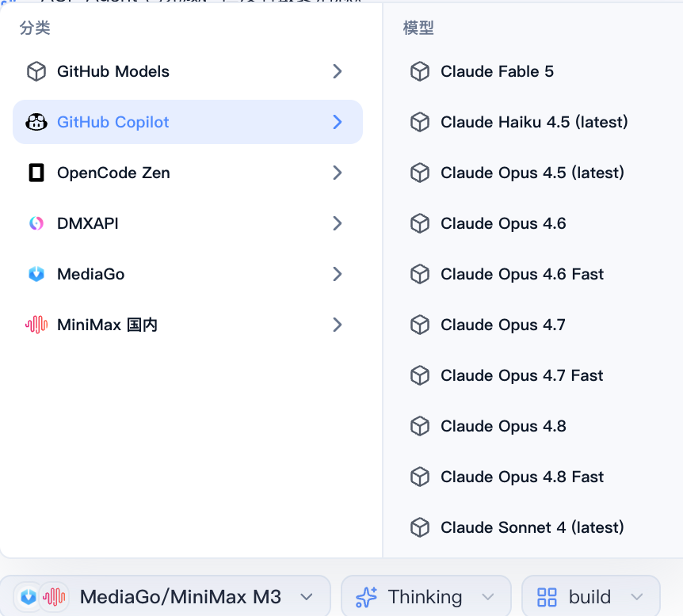Open the Thinking mode dropdown
This screenshot has width=683, height=616.
click(x=425, y=596)
